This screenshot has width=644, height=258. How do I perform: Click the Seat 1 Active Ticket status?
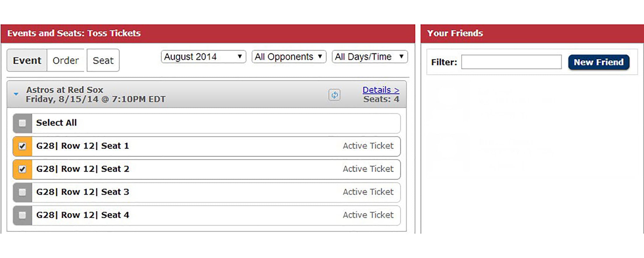coord(368,146)
